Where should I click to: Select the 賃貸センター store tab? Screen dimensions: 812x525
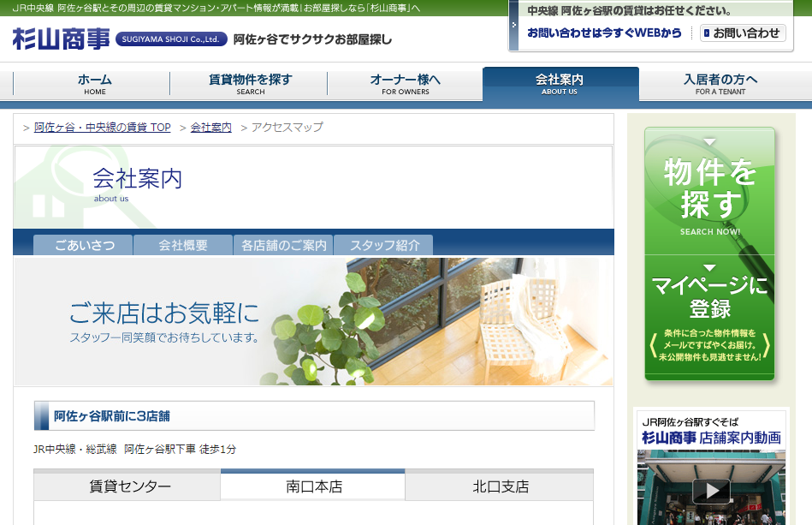[127, 486]
